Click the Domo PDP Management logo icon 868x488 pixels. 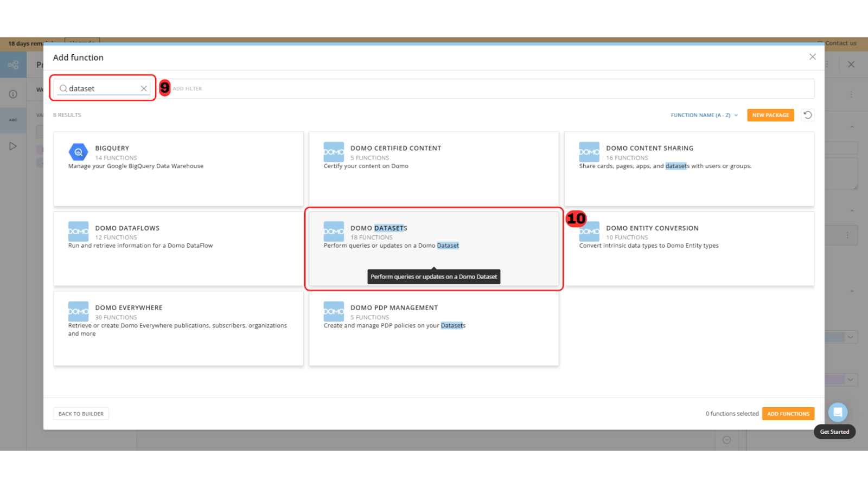pos(334,311)
